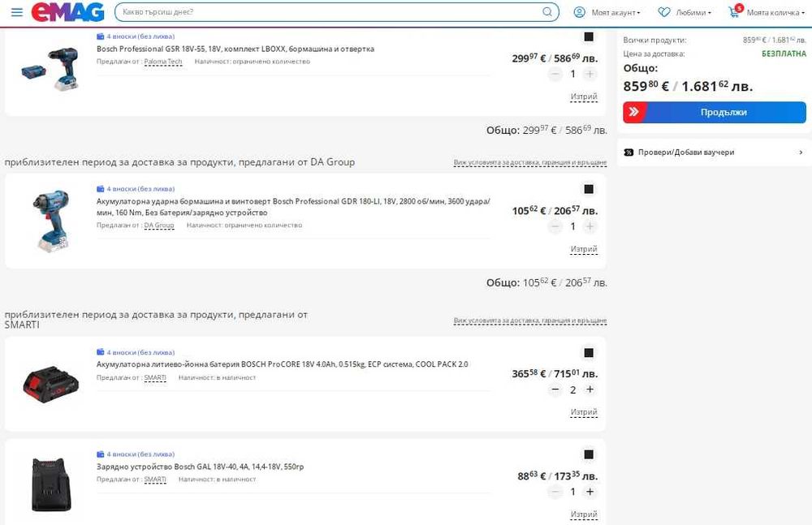This screenshot has height=525, width=812.
Task: Increase quantity of Bosch GSR 18V-55
Action: [590, 74]
